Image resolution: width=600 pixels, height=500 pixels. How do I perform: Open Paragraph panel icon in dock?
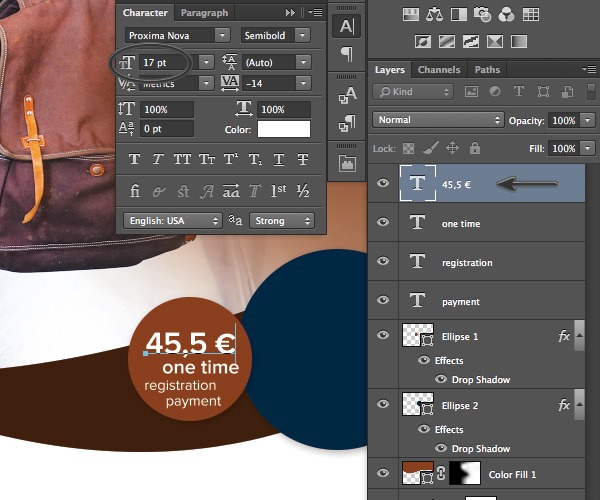[x=347, y=54]
